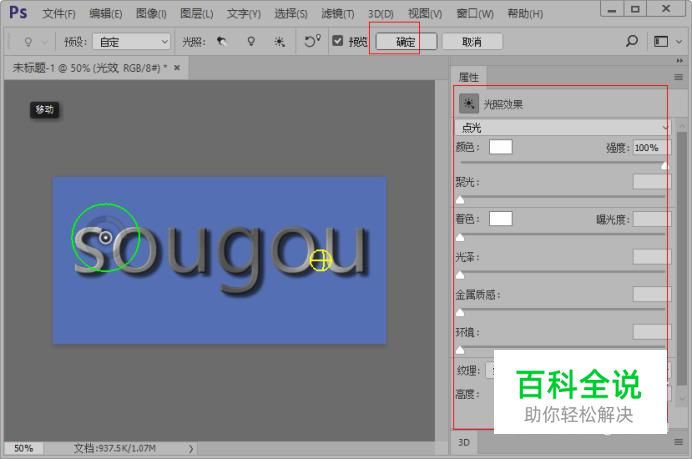The height and width of the screenshot is (459, 692).
Task: Open the 图像(I) menu
Action: pos(151,14)
